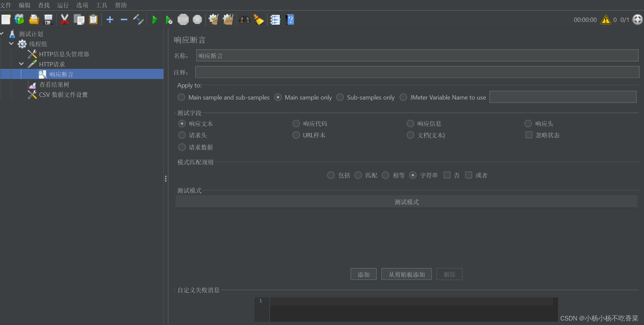Select Main sample and sub-samples radio
The width and height of the screenshot is (644, 325).
(x=181, y=97)
